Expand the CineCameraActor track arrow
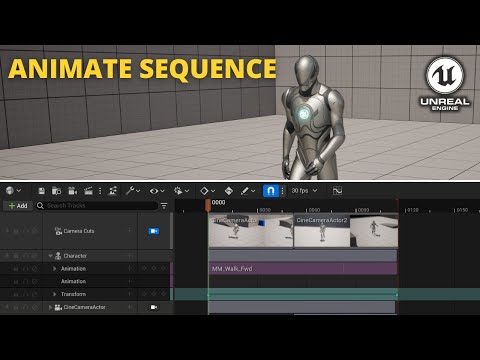This screenshot has width=480, height=360. (x=50, y=307)
